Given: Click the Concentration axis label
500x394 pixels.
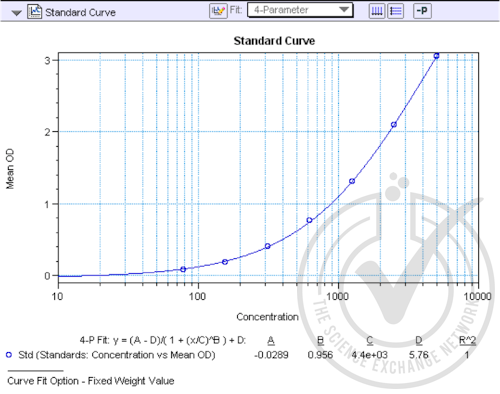Looking at the screenshot, I should tap(267, 317).
